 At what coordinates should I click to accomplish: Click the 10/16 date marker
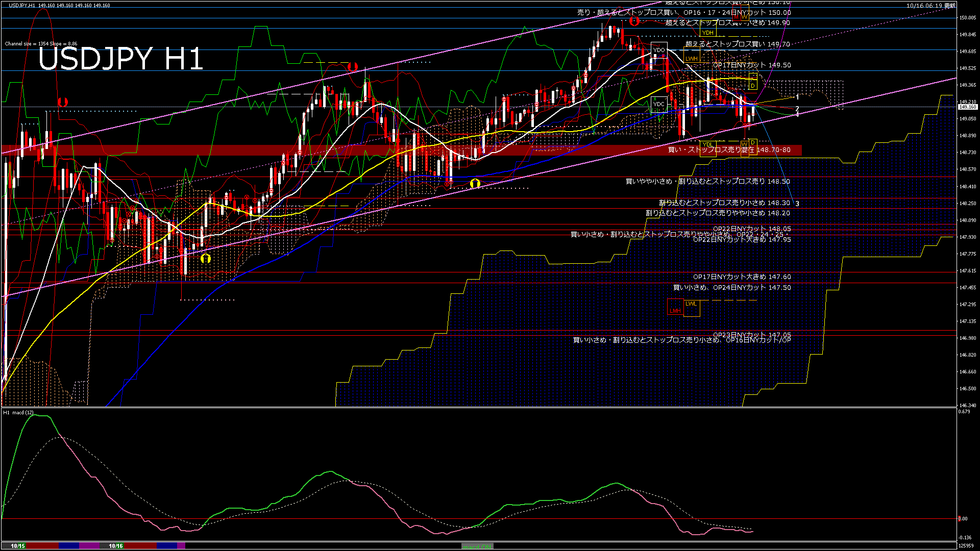[116, 546]
